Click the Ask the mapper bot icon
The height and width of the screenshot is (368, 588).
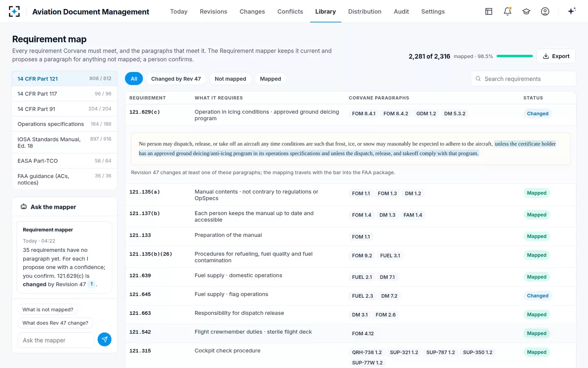click(x=24, y=207)
